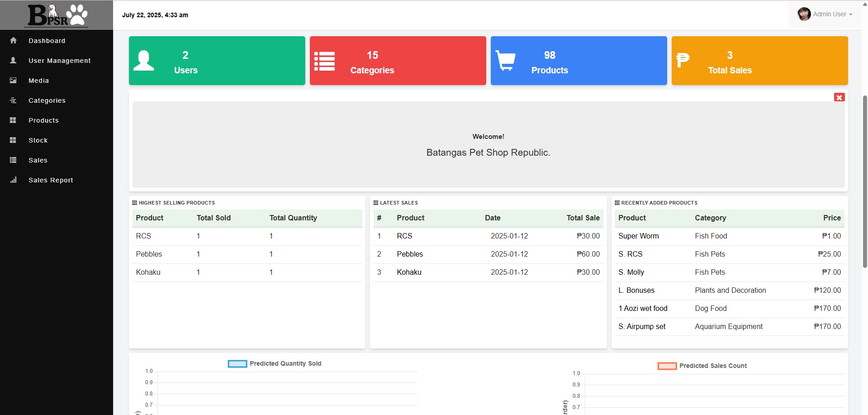Click Super Worm in Recently Added Products
This screenshot has height=415, width=868.
coord(638,236)
